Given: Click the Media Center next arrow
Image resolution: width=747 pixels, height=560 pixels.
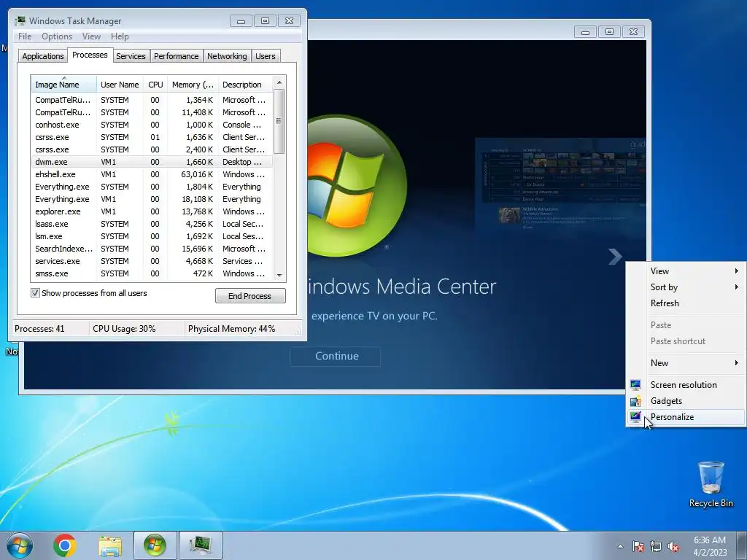Looking at the screenshot, I should 614,257.
